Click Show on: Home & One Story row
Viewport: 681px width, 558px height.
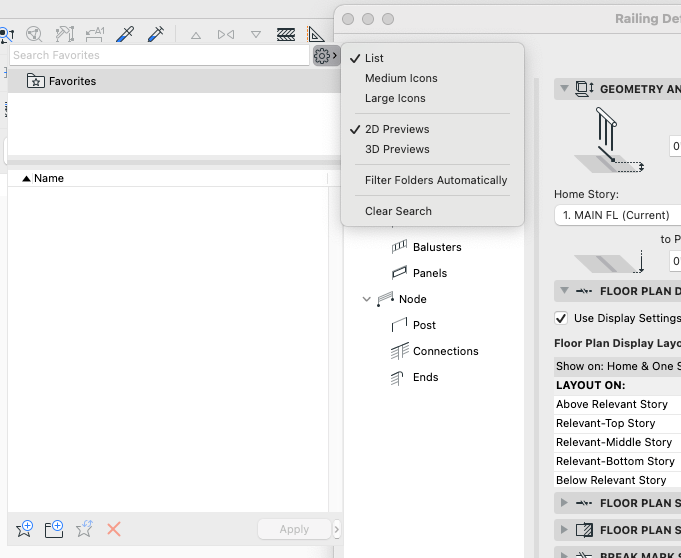click(x=618, y=366)
